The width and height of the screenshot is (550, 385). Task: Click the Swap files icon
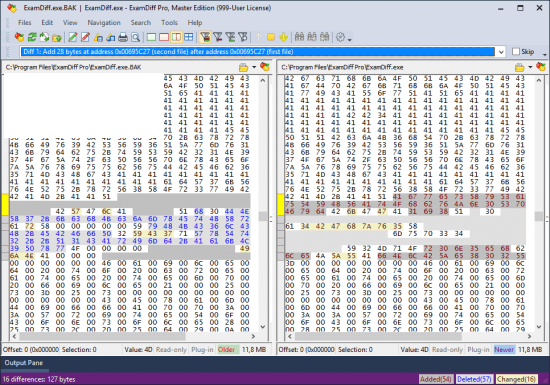(x=44, y=37)
